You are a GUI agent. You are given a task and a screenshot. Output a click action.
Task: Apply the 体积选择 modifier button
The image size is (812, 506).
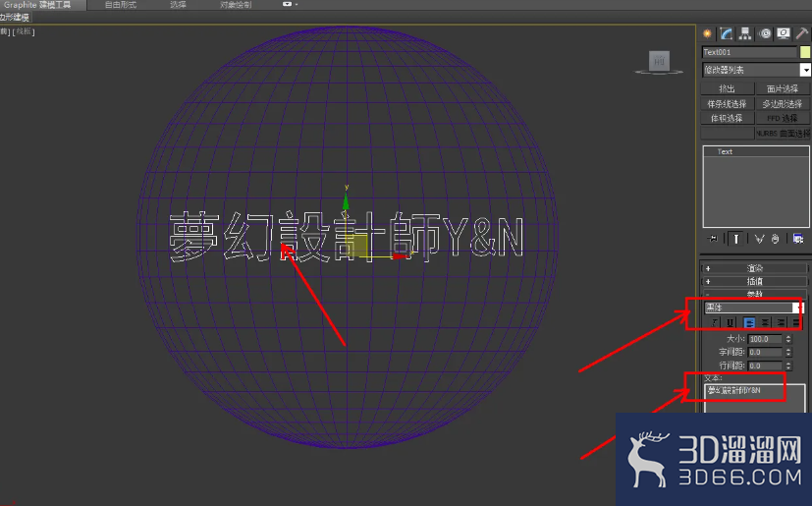click(728, 118)
